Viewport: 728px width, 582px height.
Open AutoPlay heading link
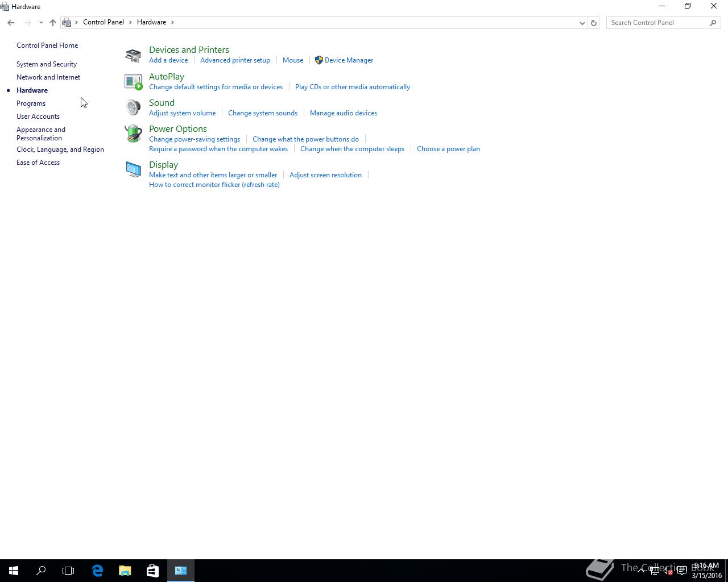click(x=167, y=77)
